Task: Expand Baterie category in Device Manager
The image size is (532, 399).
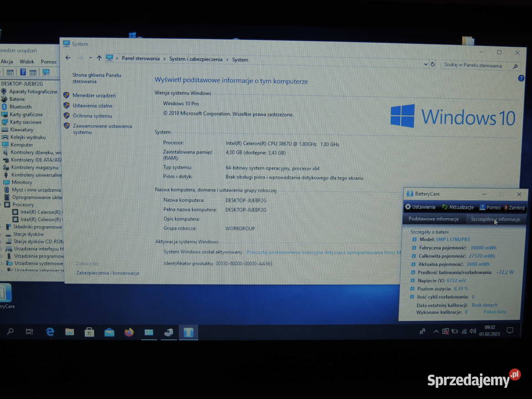Action: coord(17,99)
